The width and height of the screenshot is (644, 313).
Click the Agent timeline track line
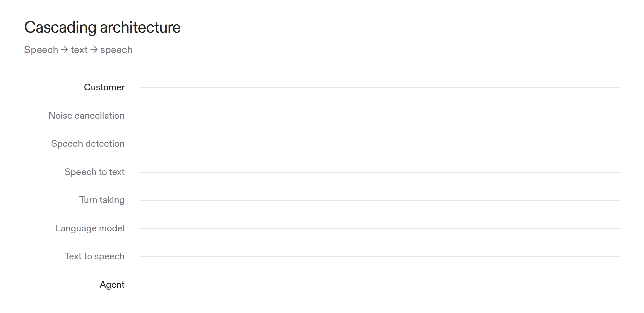pyautogui.click(x=379, y=285)
